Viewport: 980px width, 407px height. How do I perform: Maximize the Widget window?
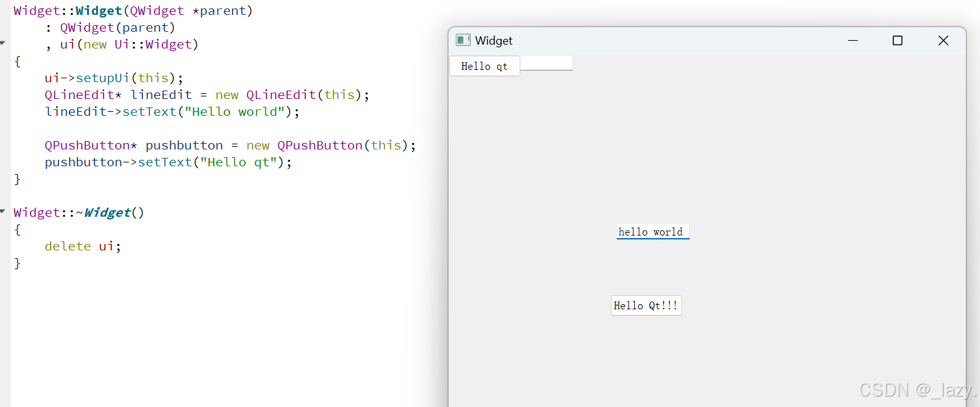pos(897,40)
